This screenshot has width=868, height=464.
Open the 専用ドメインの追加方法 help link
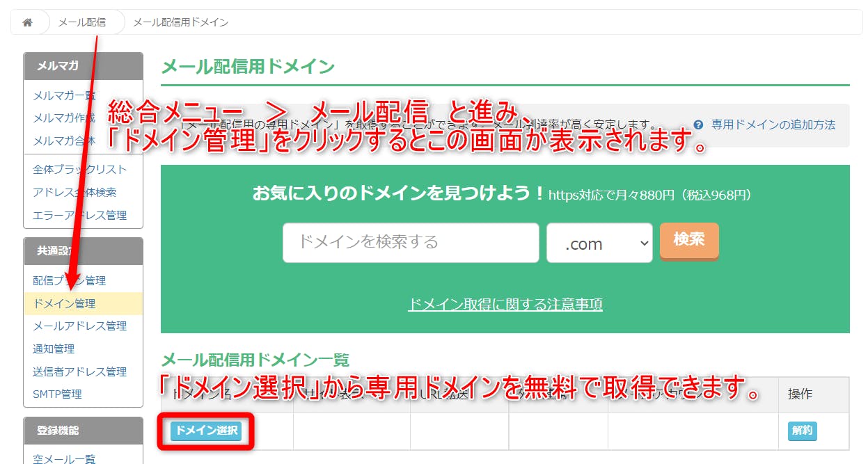tap(773, 125)
